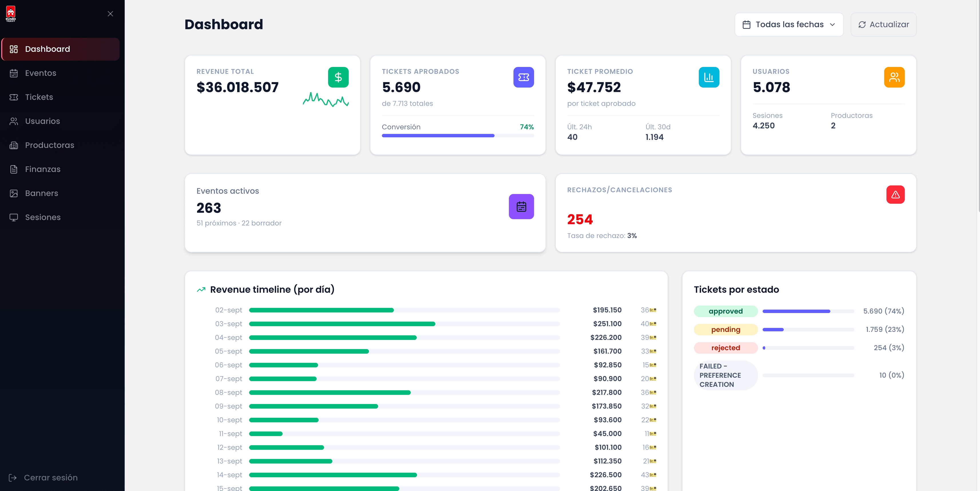Click the pending status badge
Viewport: 980px width, 491px height.
point(725,330)
